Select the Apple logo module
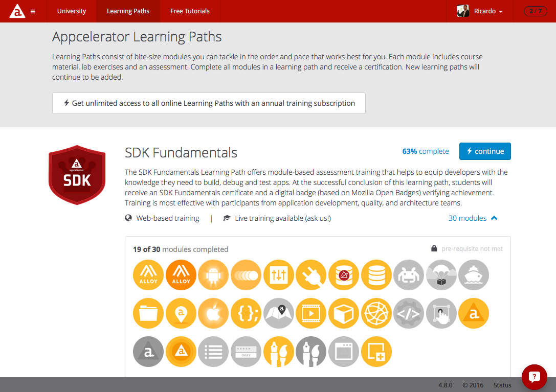Screen dimensions: 556x392 (x=213, y=313)
